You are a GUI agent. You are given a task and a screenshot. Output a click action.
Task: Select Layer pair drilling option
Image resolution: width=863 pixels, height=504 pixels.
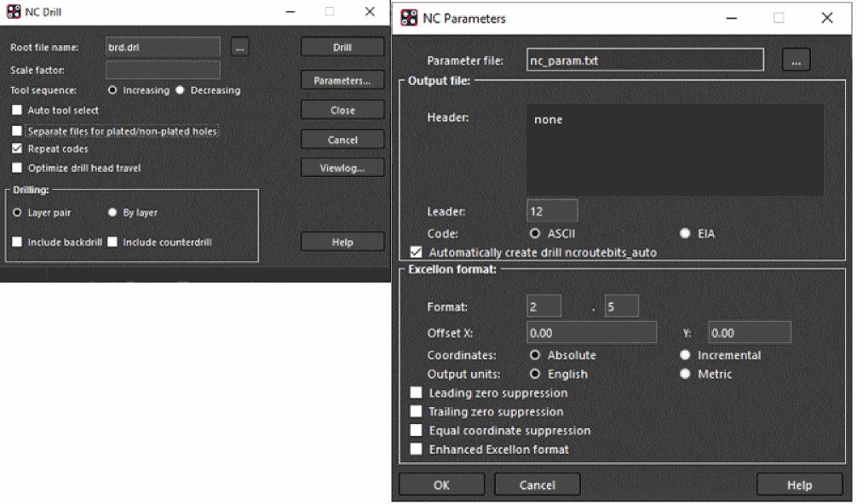pos(17,212)
